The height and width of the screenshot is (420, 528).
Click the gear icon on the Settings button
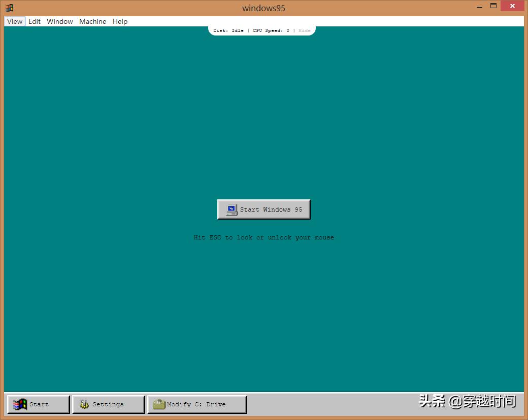coord(84,404)
